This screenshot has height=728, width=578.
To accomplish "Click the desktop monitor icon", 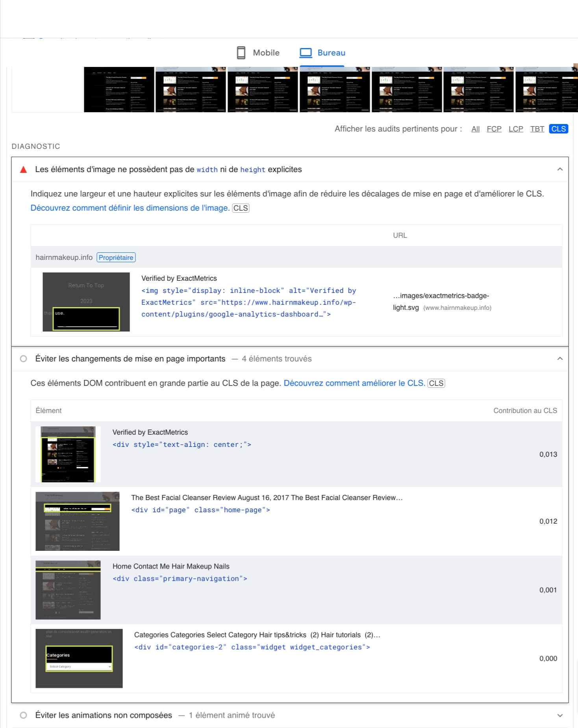I will [x=306, y=53].
